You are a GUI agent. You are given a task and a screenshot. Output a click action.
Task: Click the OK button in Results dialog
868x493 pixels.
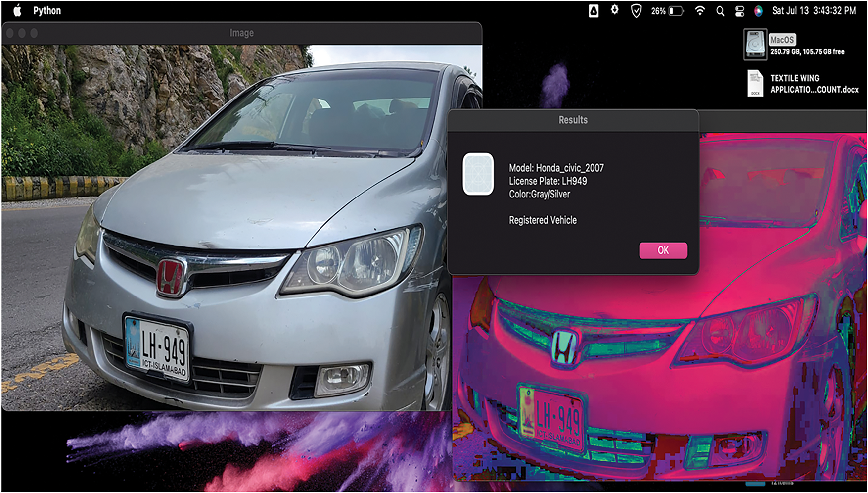point(663,250)
